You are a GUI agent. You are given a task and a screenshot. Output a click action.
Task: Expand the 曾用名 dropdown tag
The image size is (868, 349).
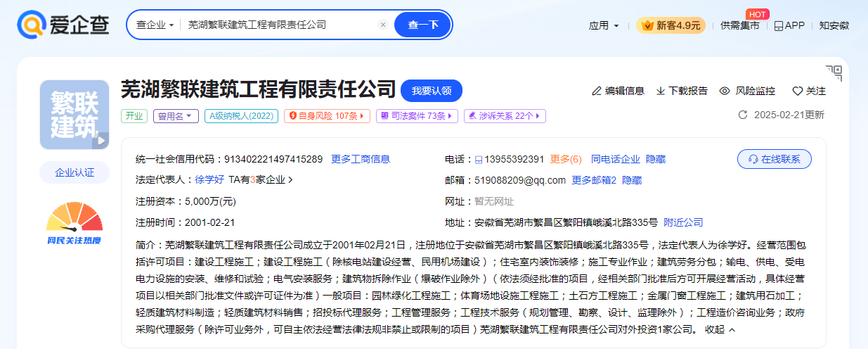pyautogui.click(x=176, y=116)
